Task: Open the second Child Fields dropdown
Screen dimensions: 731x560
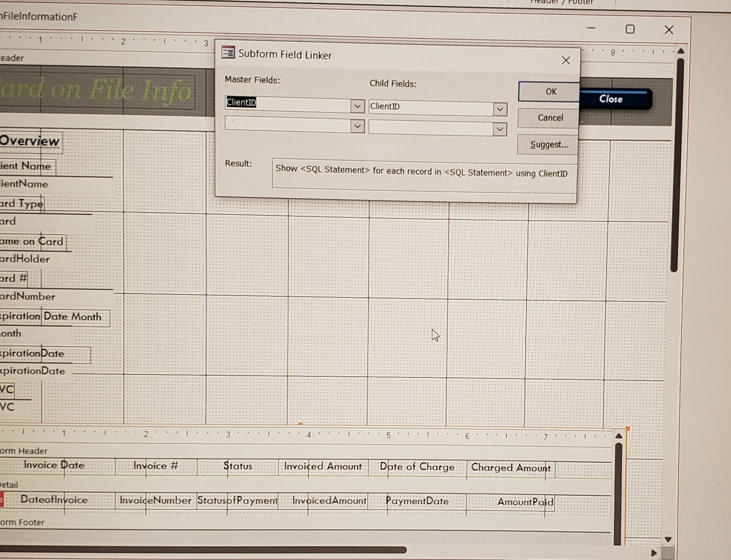Action: [x=499, y=129]
